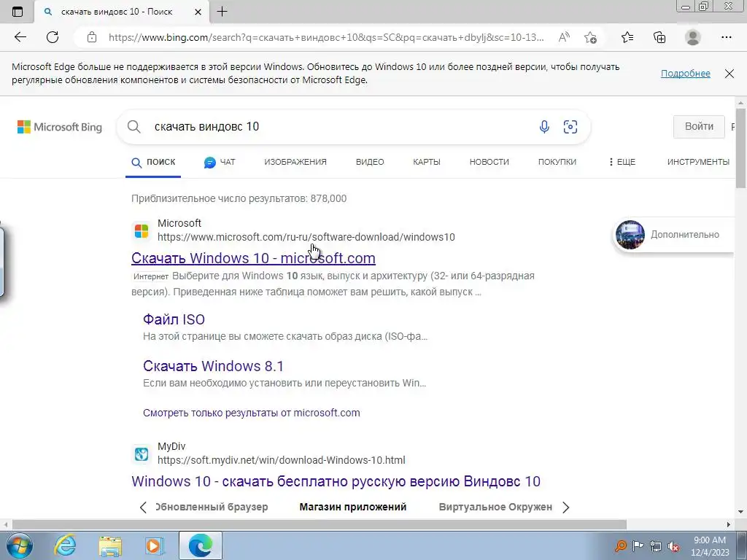
Task: Close the скачать виндовс 10 tab
Action: click(x=198, y=12)
